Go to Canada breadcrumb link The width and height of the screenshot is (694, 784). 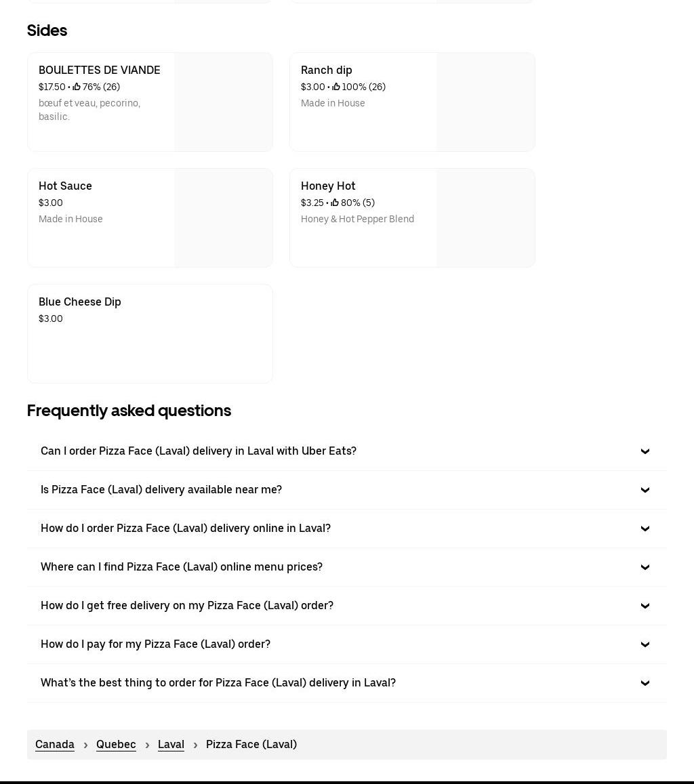pos(55,745)
